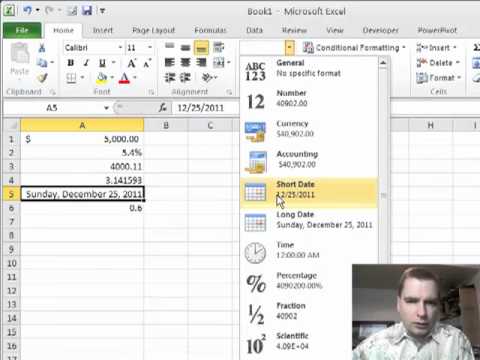Open the Calibri font name dropdown

[120, 48]
